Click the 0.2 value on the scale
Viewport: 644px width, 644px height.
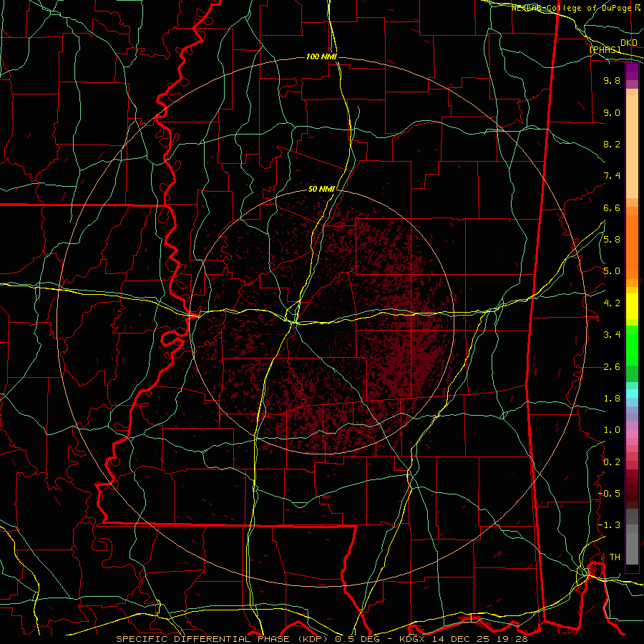(x=612, y=462)
